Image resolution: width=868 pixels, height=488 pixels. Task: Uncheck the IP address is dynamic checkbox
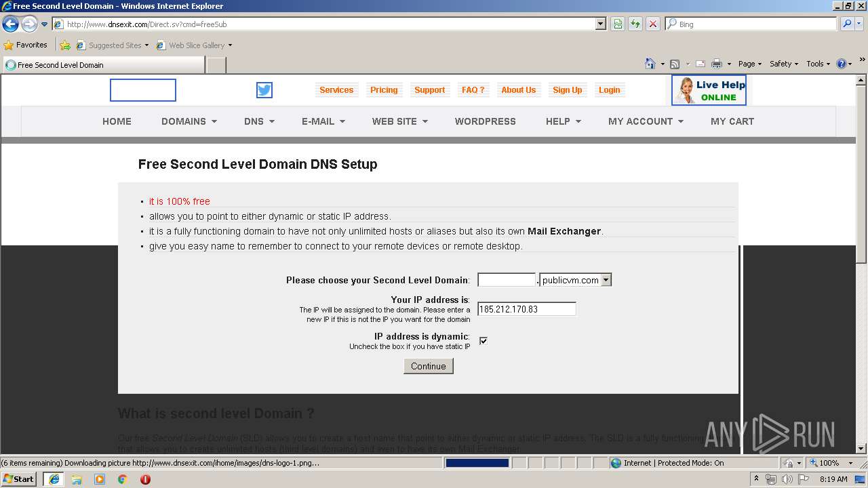coord(483,341)
